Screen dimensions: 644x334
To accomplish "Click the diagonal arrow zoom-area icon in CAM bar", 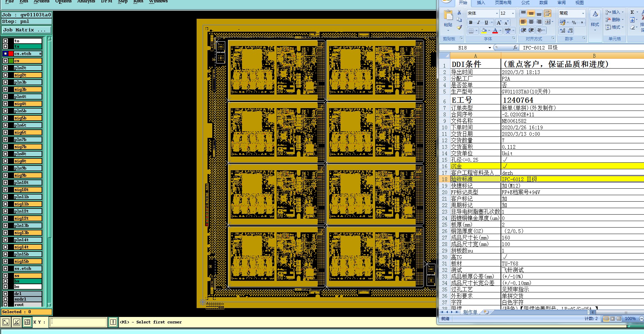I will (x=6, y=322).
